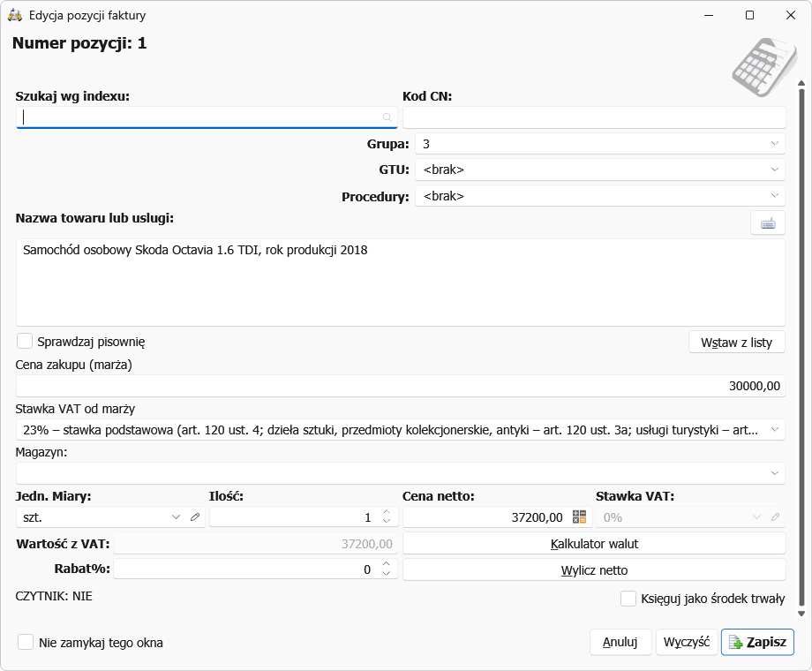Open the GTU dropdown list
Viewport: 812px width, 671px height.
[775, 170]
